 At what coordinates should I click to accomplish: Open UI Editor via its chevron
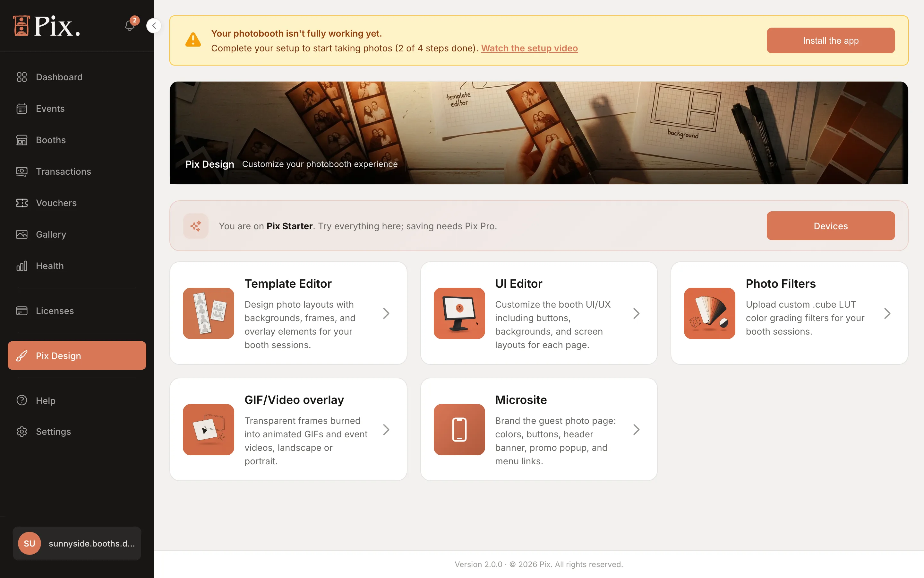pos(637,313)
